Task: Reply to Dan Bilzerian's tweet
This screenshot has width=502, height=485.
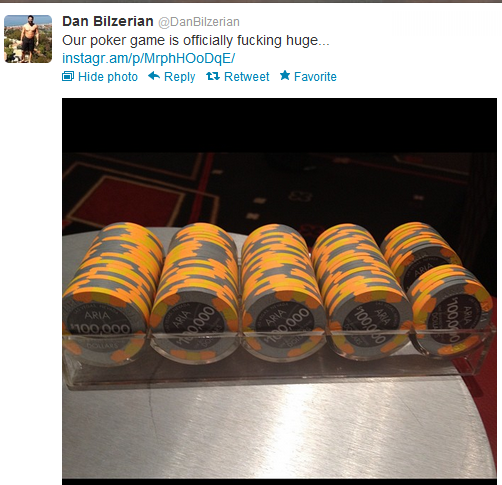Action: [179, 77]
